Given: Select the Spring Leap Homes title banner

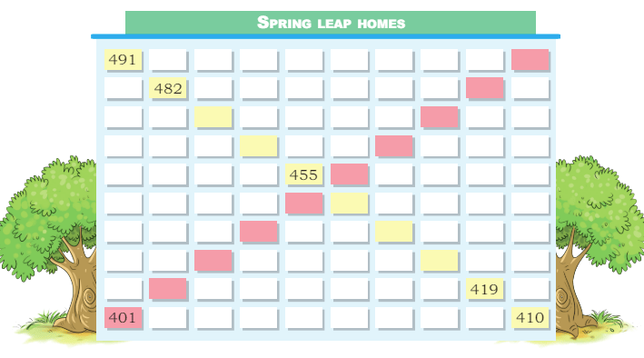Looking at the screenshot, I should coord(331,23).
